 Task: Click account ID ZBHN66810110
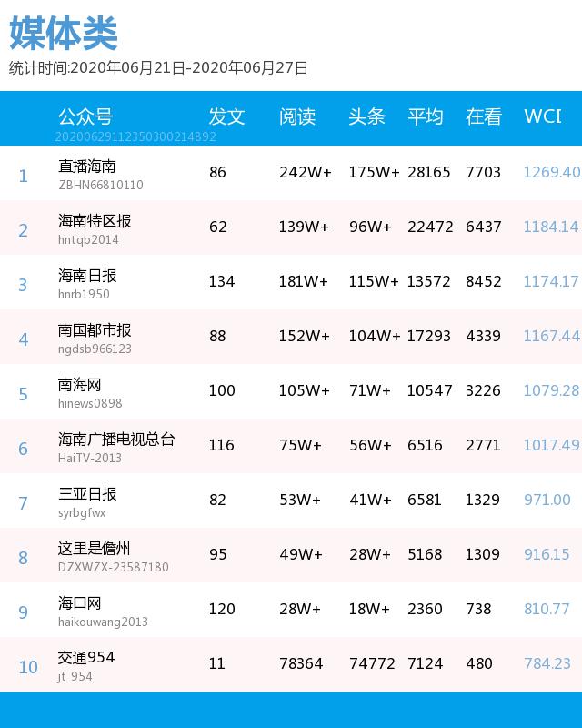[x=101, y=186]
